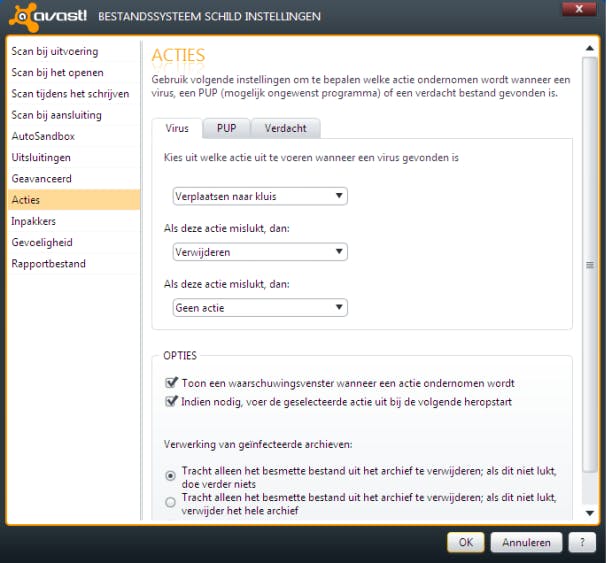Confirm settings with the OK button
The height and width of the screenshot is (563, 612).
[466, 543]
